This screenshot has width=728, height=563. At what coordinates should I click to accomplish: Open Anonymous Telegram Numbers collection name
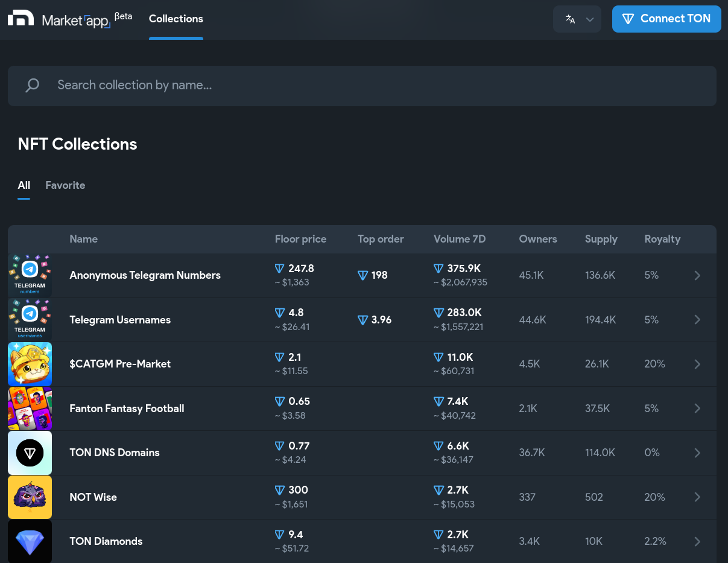tap(145, 275)
